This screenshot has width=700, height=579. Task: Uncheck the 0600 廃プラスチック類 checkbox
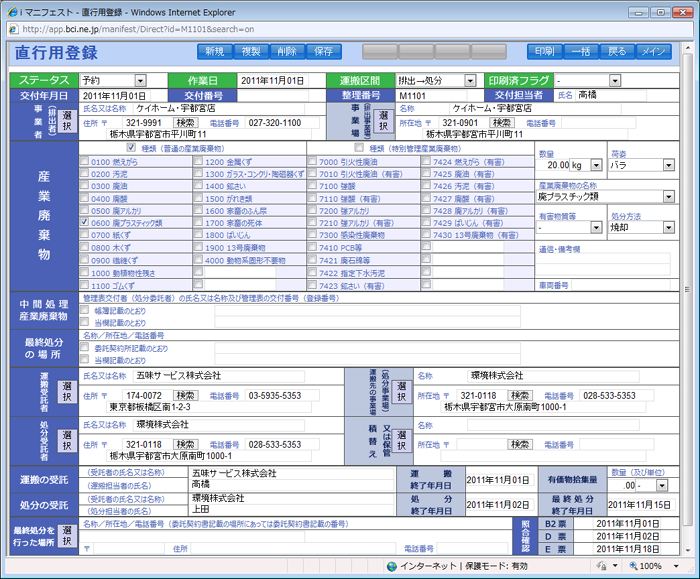[x=85, y=224]
